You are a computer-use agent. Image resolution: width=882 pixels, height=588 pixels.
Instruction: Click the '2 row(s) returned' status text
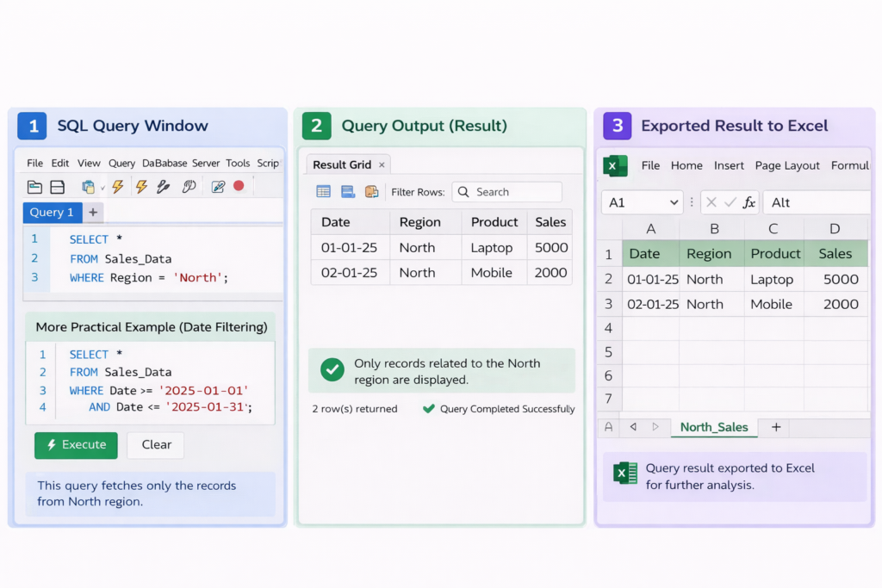354,409
